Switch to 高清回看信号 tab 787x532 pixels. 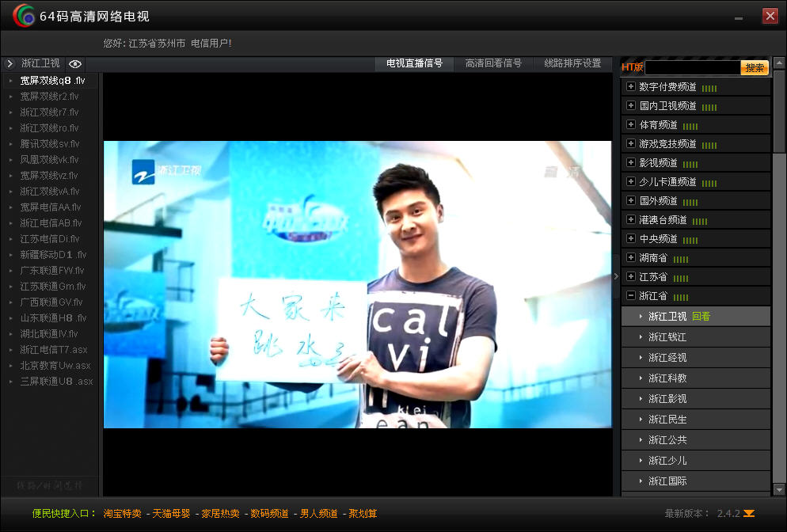click(x=493, y=64)
